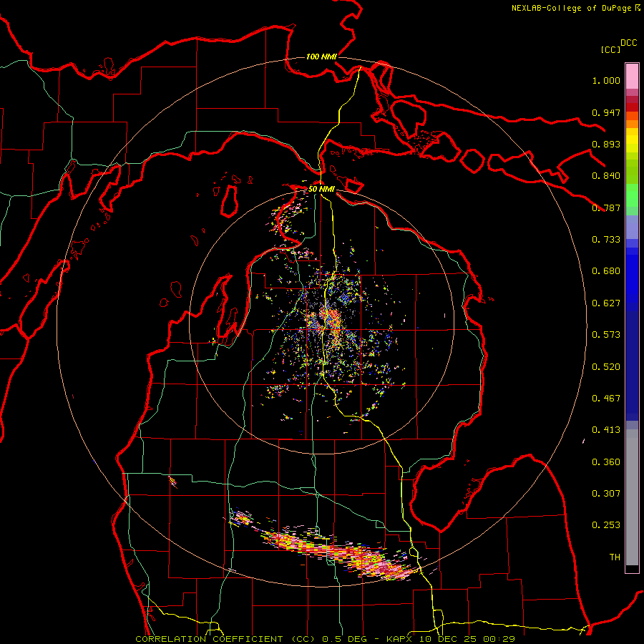The width and height of the screenshot is (644, 644).
Task: Click the TH threshold label
Action: [615, 557]
